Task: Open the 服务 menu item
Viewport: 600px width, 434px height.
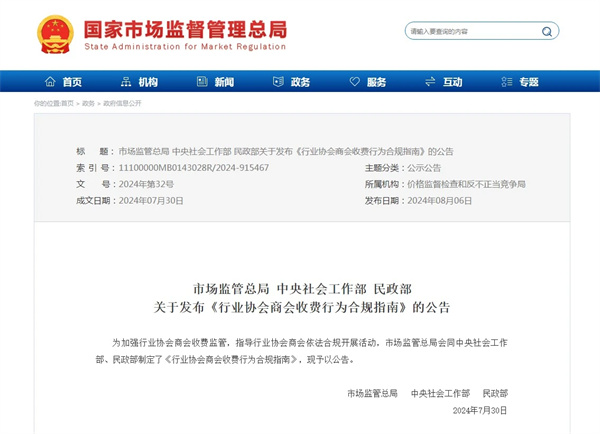Action: click(376, 82)
